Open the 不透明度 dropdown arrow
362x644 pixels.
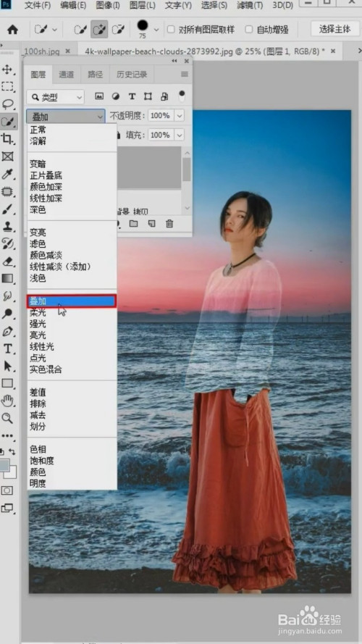[x=180, y=116]
